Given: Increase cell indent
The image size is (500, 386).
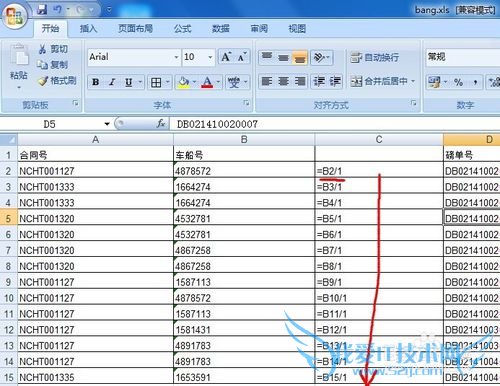Looking at the screenshot, I should point(335,81).
